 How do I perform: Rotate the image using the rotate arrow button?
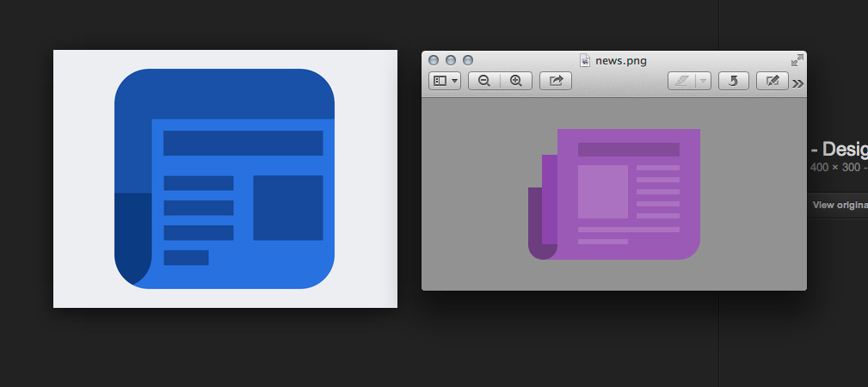pyautogui.click(x=733, y=81)
